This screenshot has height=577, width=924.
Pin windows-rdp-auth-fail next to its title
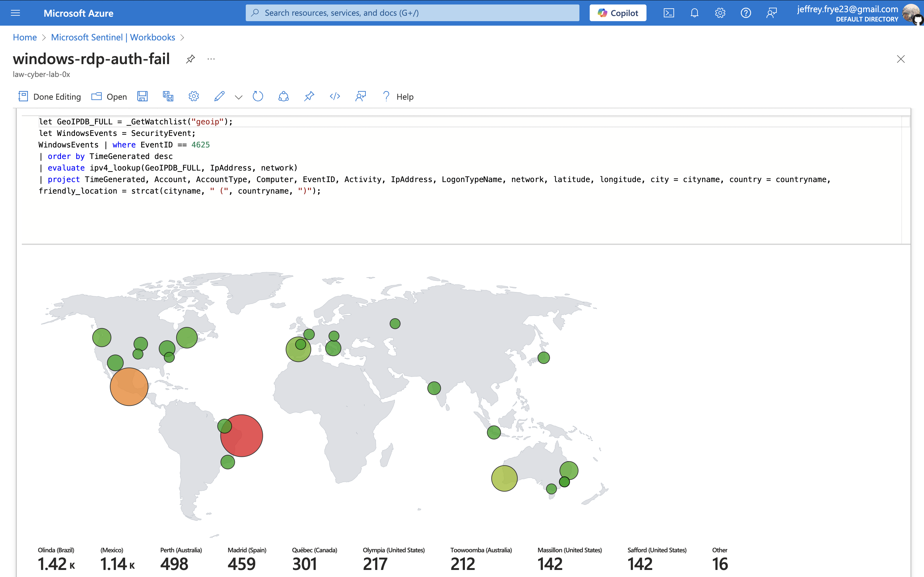point(190,59)
